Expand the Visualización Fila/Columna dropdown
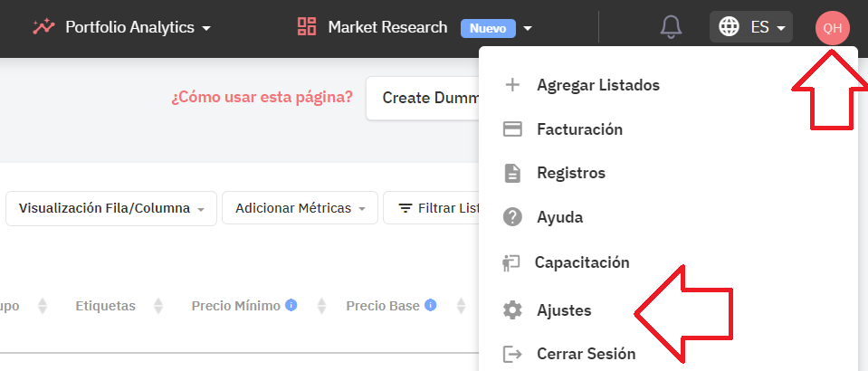Screen dimensions: 868x371 111,208
